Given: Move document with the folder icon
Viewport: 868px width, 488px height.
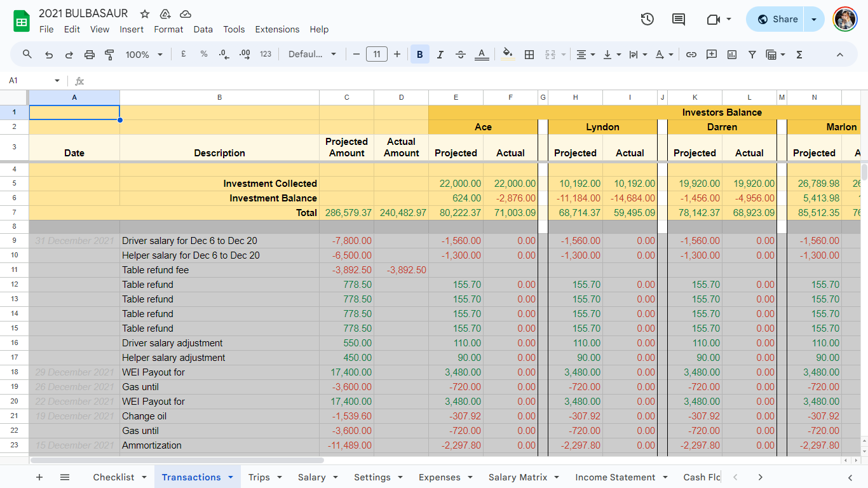Looking at the screenshot, I should point(165,14).
